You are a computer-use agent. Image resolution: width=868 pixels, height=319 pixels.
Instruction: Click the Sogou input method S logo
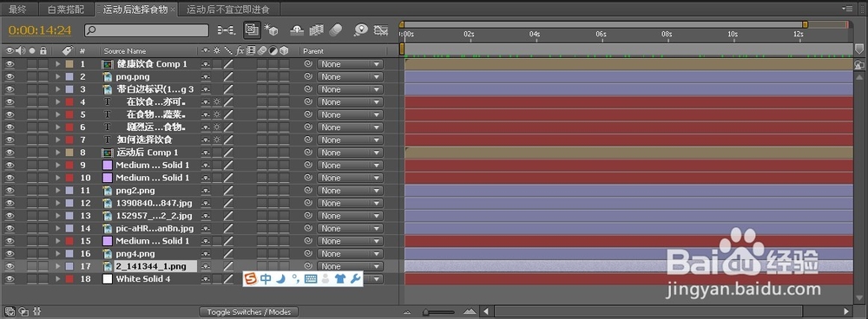pos(251,279)
